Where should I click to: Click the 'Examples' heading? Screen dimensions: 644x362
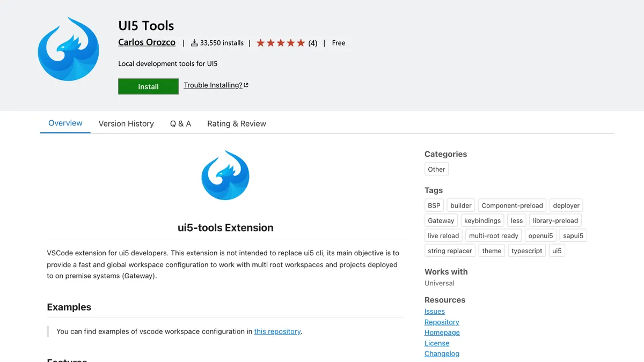click(x=69, y=307)
